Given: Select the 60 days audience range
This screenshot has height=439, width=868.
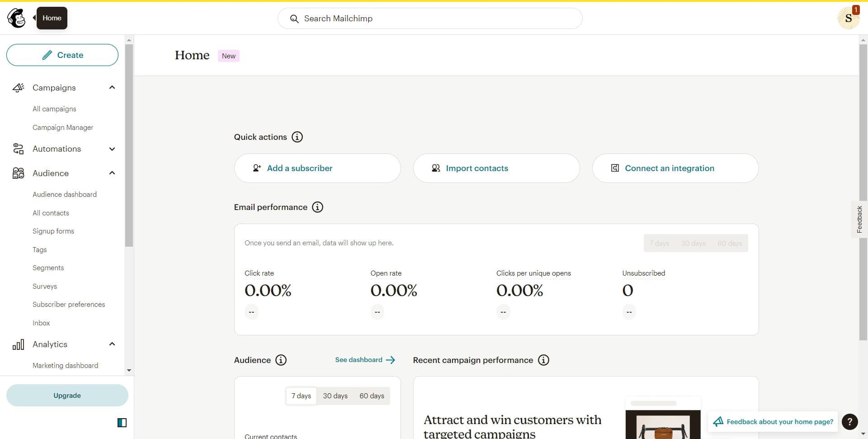Looking at the screenshot, I should [x=372, y=396].
